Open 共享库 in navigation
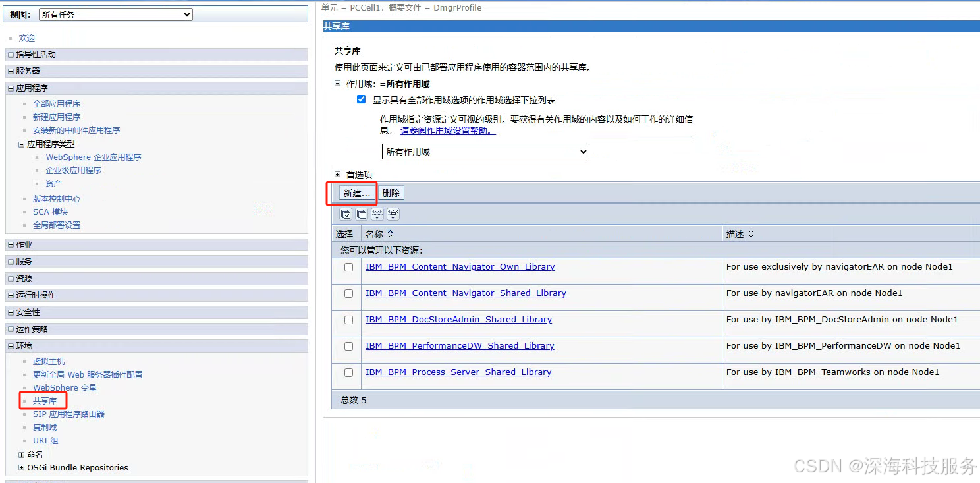 pyautogui.click(x=45, y=401)
